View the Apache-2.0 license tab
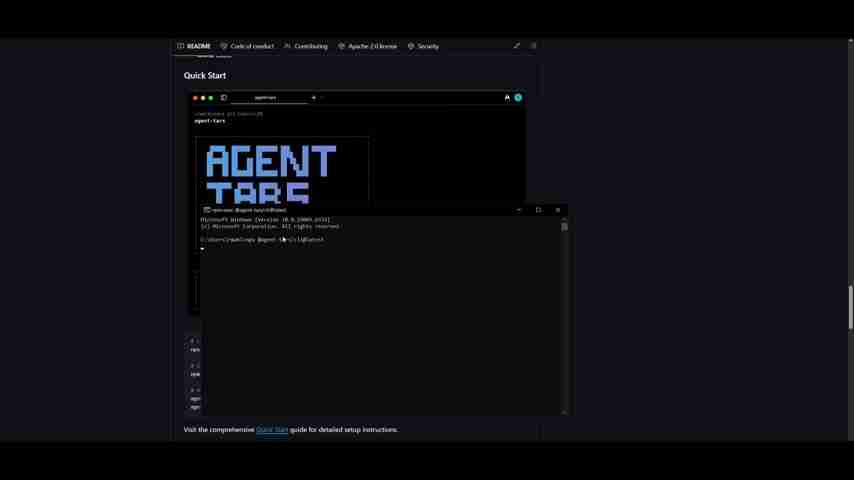 click(x=368, y=46)
